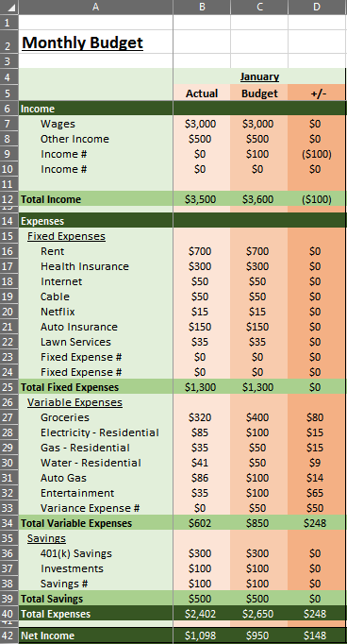Select column D header

pos(317,7)
